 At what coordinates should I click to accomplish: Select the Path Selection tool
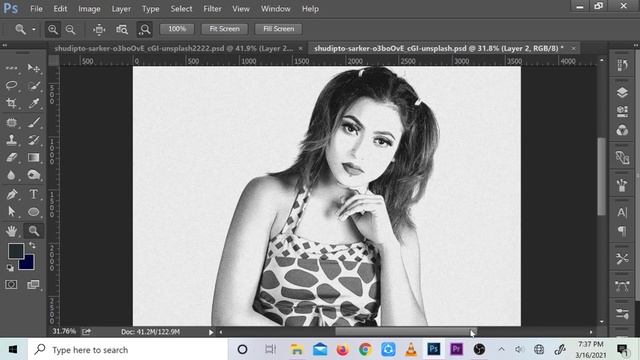point(11,212)
